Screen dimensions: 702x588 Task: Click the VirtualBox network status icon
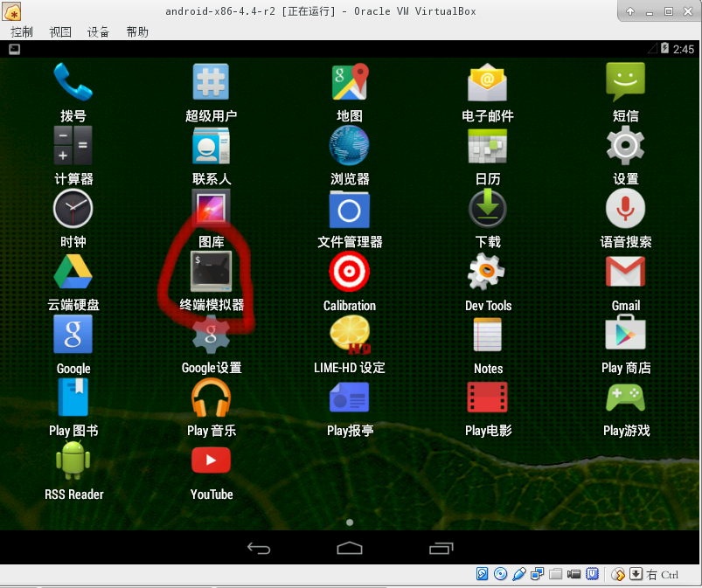538,574
